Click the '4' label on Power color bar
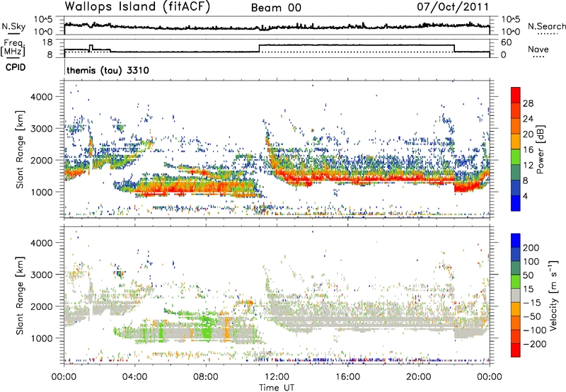This screenshot has width=566, height=392. click(x=525, y=196)
